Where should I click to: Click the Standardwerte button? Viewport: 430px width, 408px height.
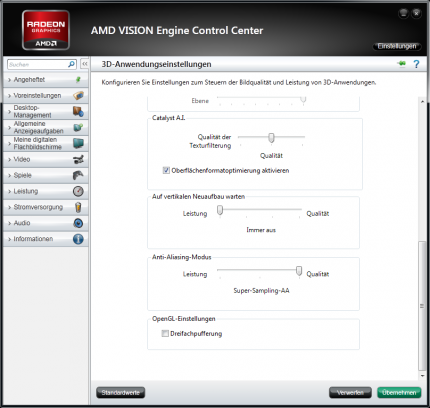(x=120, y=393)
